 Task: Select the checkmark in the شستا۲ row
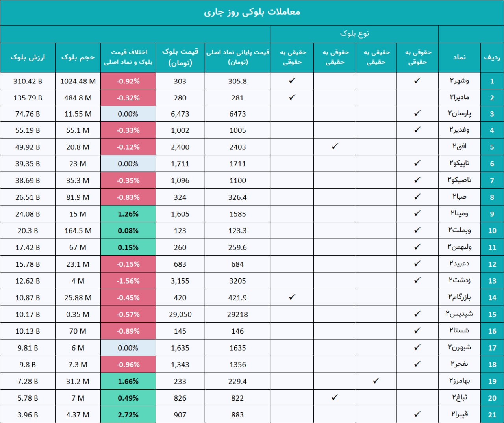coord(417,331)
